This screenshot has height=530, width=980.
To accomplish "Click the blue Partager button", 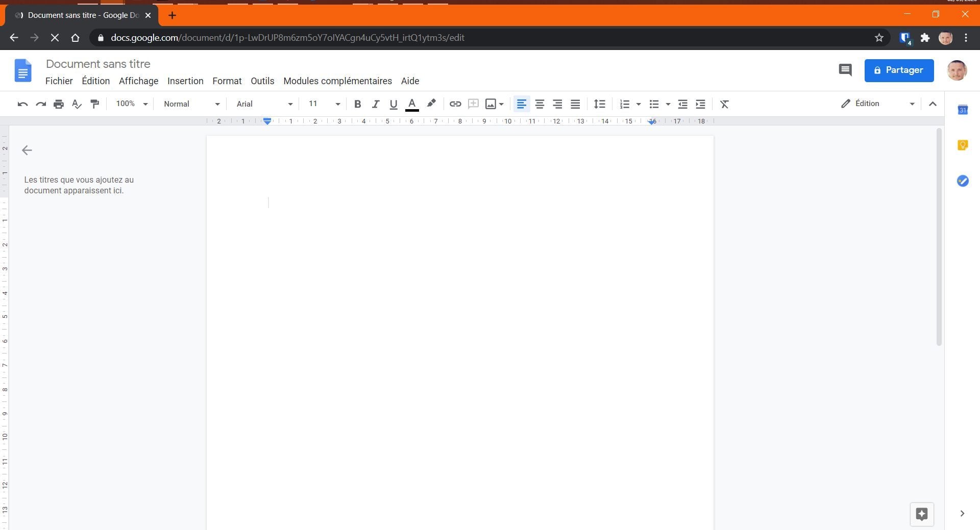I will [899, 70].
